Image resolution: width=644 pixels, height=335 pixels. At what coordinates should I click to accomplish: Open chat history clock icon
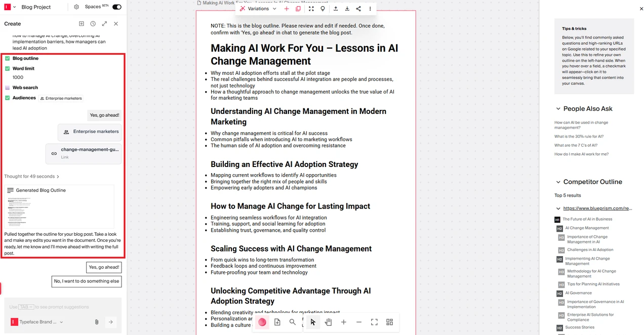[93, 24]
